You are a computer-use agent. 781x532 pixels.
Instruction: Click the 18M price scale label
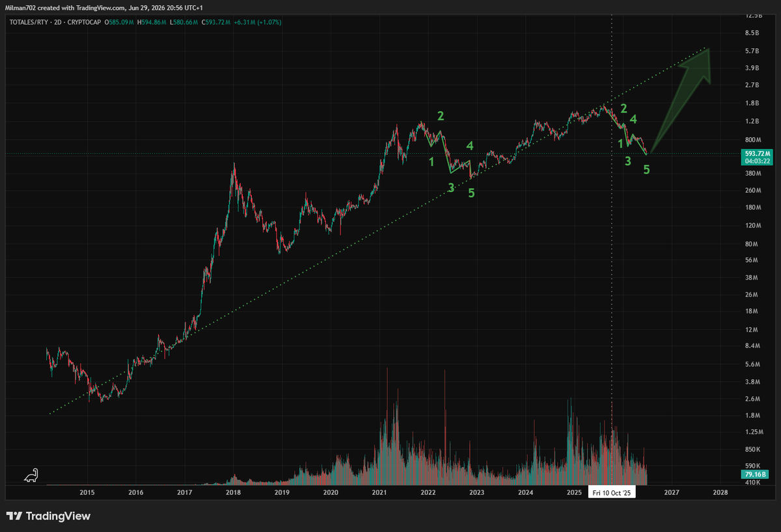[750, 312]
